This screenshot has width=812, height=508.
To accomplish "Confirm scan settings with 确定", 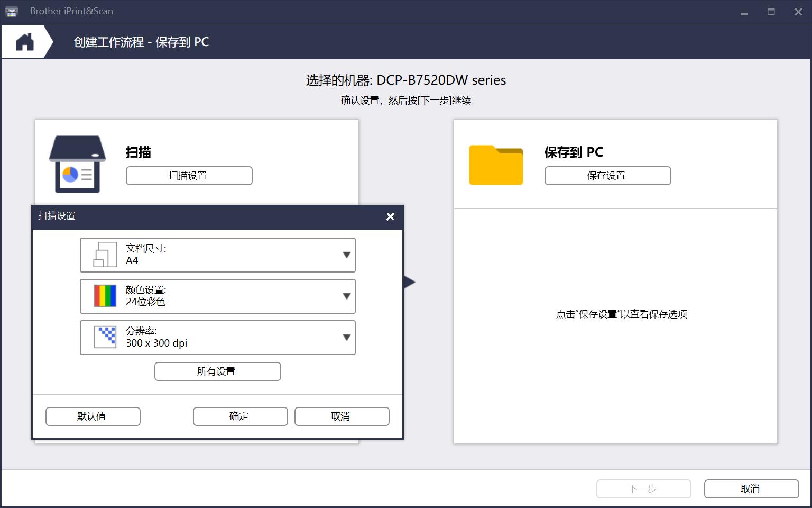I will [240, 416].
